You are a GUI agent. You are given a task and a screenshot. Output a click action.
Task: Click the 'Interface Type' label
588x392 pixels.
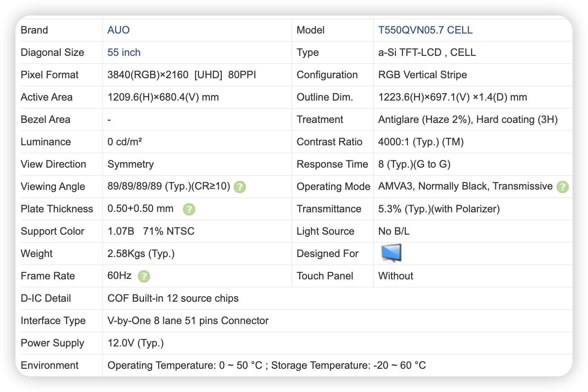(x=53, y=321)
